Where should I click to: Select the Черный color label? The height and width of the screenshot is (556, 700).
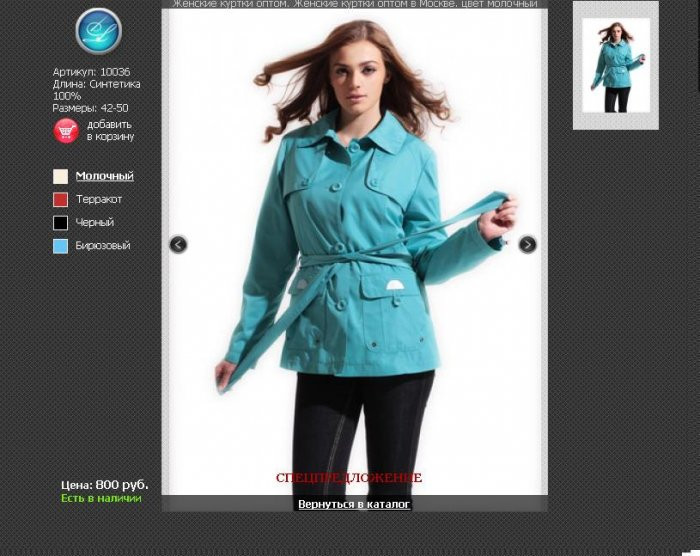point(95,222)
